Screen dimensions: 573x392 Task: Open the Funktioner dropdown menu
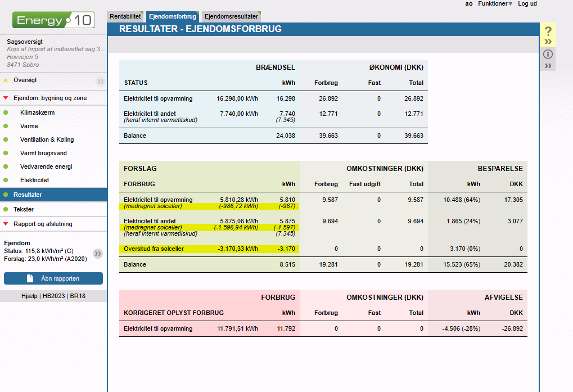(x=495, y=4)
